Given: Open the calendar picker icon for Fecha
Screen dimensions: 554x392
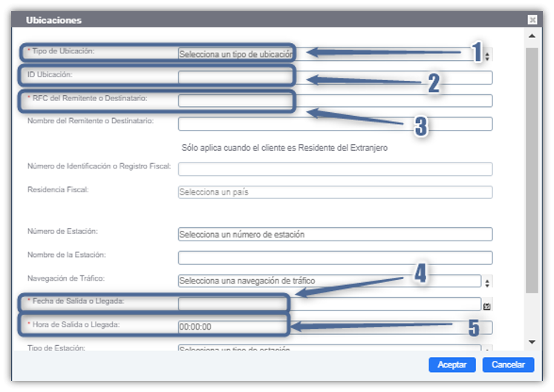Looking at the screenshot, I should (487, 306).
